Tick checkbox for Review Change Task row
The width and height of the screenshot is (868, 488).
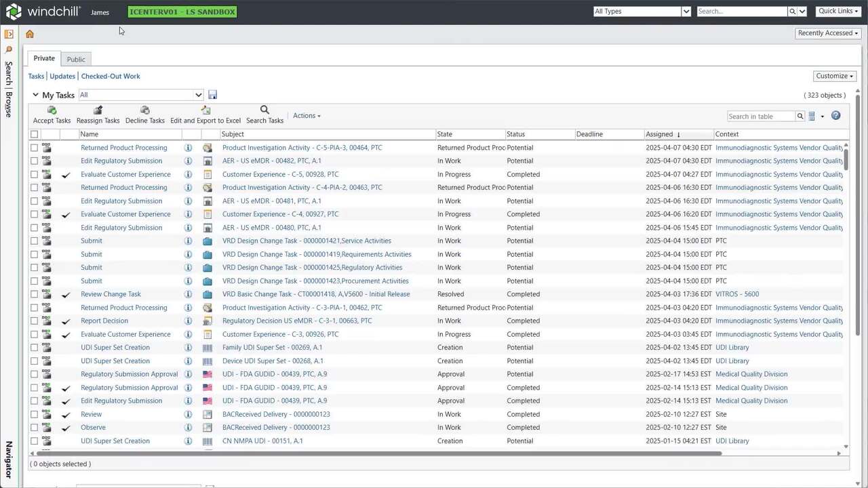pyautogui.click(x=35, y=294)
